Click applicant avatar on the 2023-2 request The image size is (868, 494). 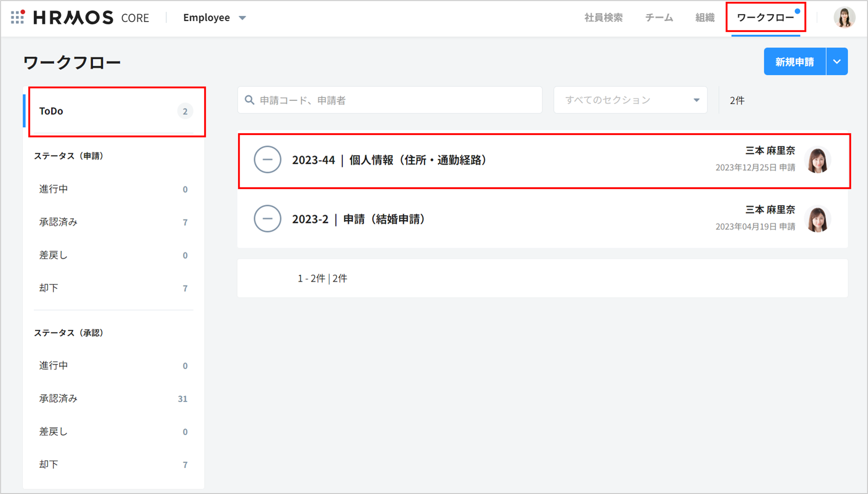[x=817, y=219]
